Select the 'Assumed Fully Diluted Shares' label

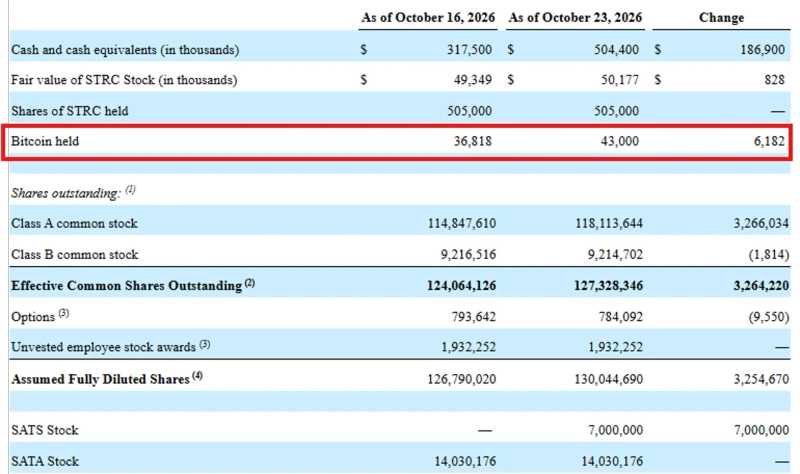coord(101,379)
